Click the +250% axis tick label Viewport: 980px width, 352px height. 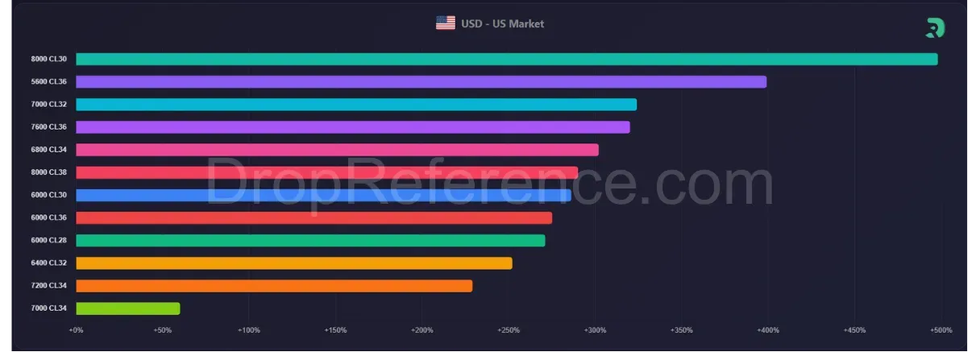(509, 330)
